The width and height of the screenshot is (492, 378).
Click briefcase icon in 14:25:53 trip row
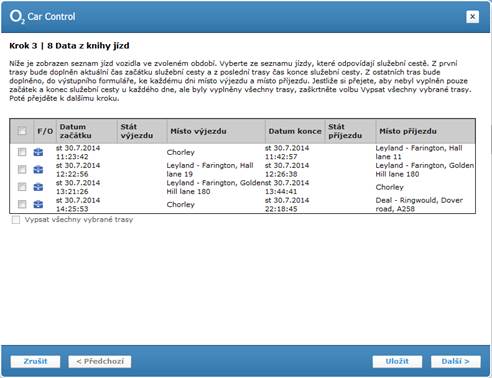click(38, 204)
